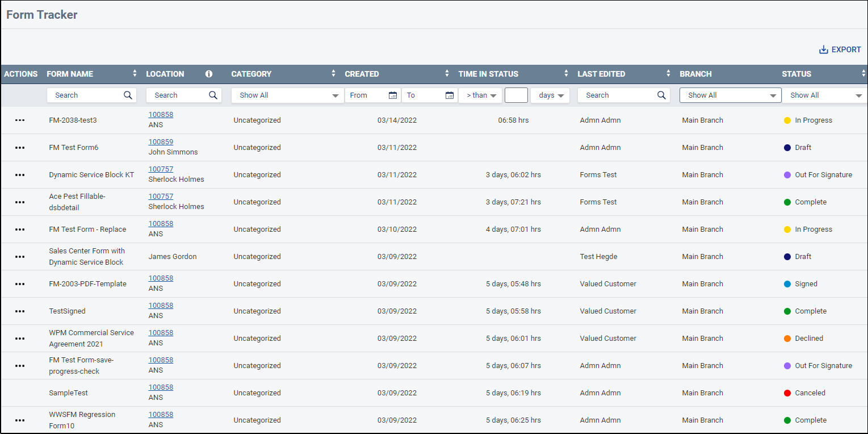The image size is (868, 434).
Task: Click the Created To date field
Action: [x=430, y=95]
